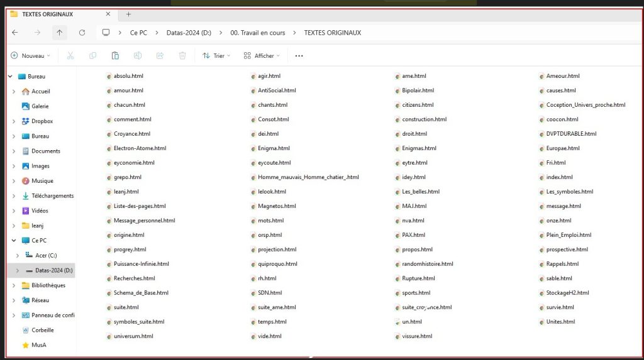644x360 pixels.
Task: Open the Nouveau dropdown menu
Action: pyautogui.click(x=31, y=56)
